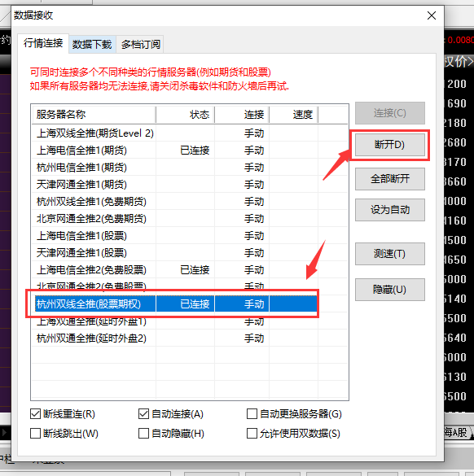
Task: Click 手动 cell of 天津网通全推1(股票) row
Action: click(x=254, y=252)
